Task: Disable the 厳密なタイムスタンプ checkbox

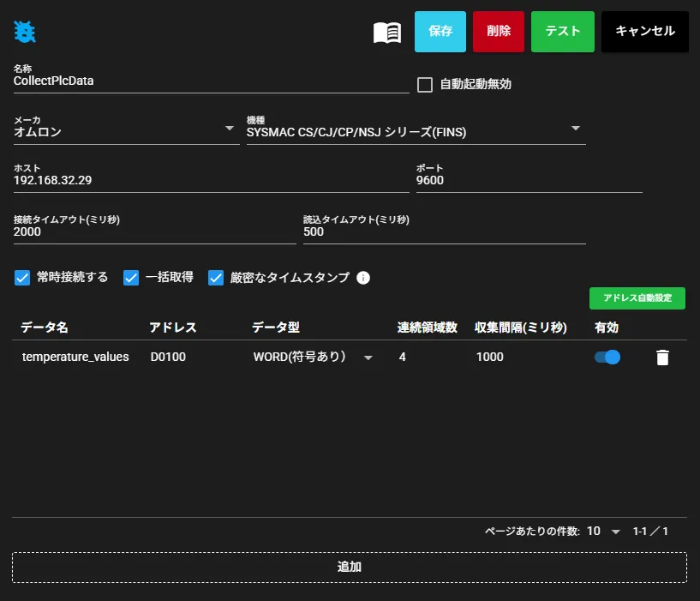Action: [x=216, y=278]
